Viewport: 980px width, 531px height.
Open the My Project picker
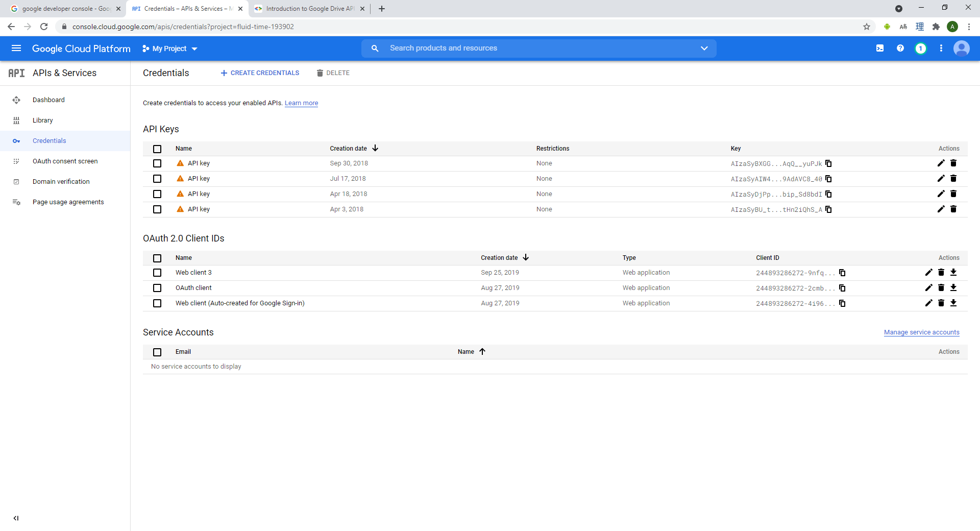click(169, 48)
